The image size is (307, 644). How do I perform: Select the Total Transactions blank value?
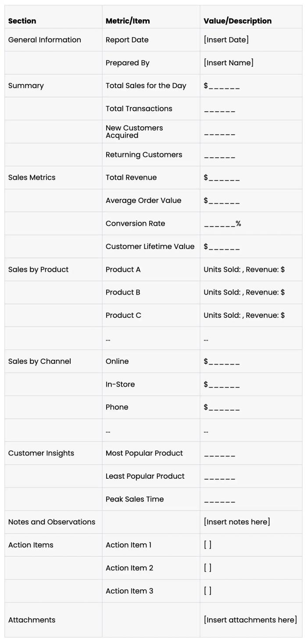[x=219, y=110]
